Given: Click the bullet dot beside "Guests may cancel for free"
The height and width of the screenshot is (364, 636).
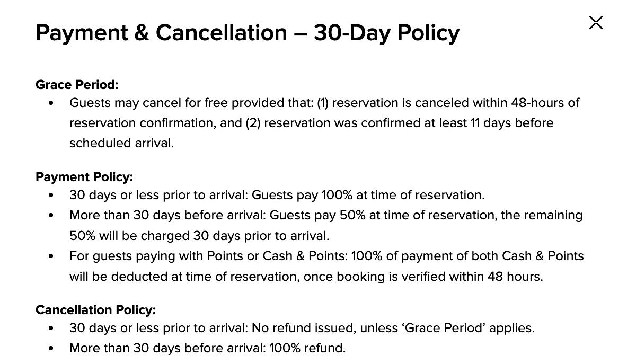Looking at the screenshot, I should pos(51,103).
